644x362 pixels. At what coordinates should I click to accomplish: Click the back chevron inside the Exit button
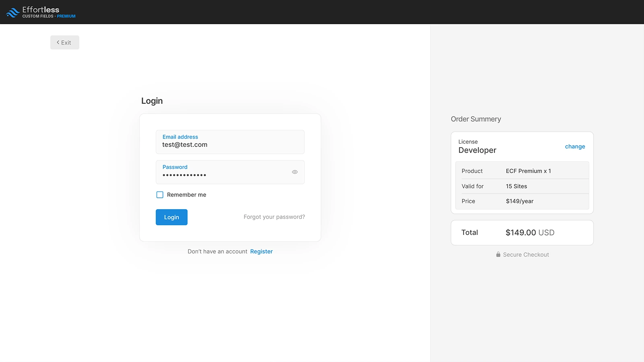pos(58,42)
